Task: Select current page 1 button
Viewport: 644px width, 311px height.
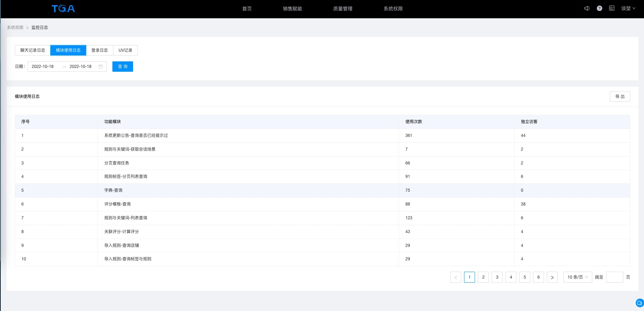Action: pos(470,277)
